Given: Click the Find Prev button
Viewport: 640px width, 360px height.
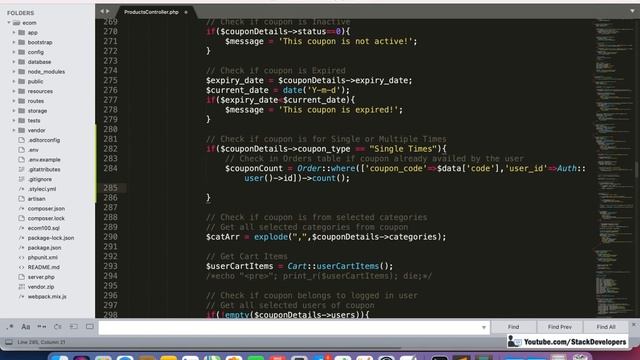Looking at the screenshot, I should pyautogui.click(x=560, y=327).
